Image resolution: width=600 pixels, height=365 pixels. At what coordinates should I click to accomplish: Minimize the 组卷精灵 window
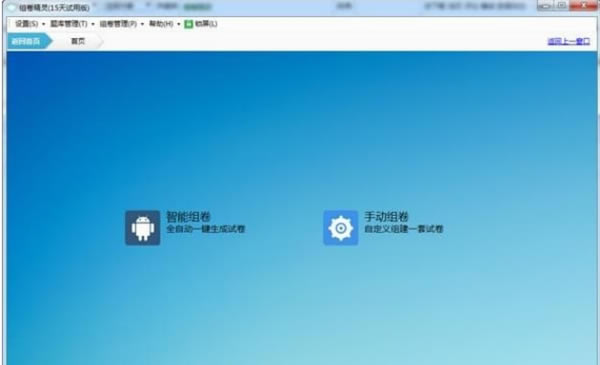pyautogui.click(x=546, y=5)
